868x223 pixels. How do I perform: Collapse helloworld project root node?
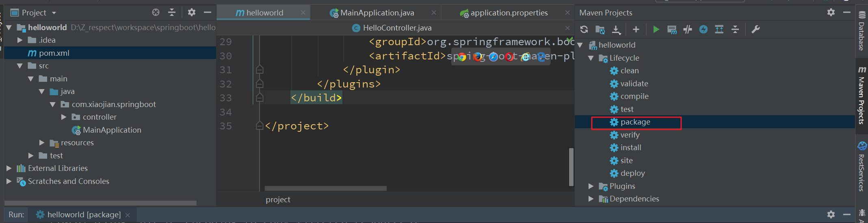(x=9, y=27)
